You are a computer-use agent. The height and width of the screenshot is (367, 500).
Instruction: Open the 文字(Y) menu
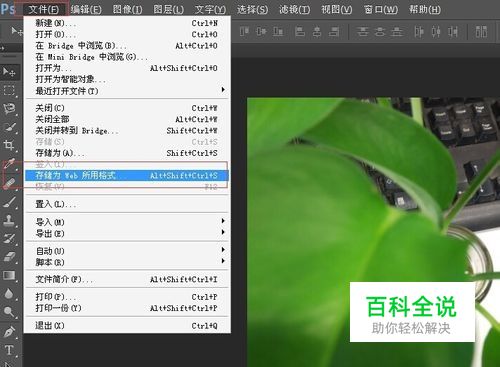pos(210,9)
